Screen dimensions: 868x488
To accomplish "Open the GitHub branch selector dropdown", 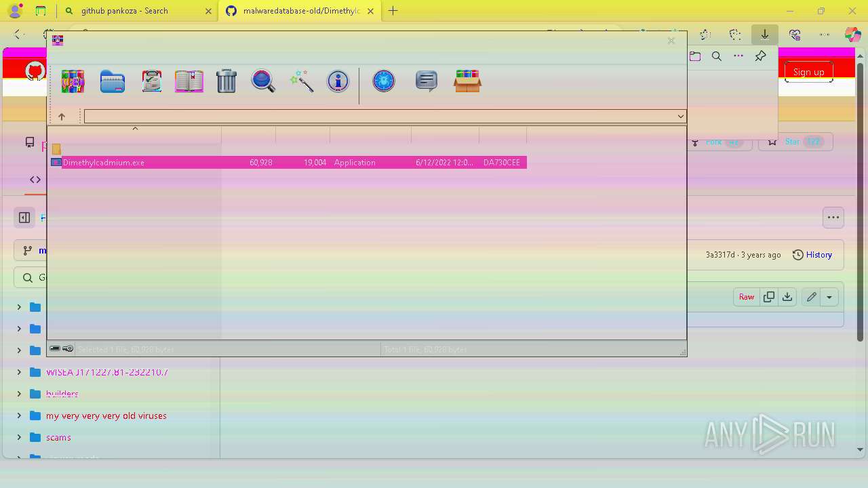I will pyautogui.click(x=31, y=250).
